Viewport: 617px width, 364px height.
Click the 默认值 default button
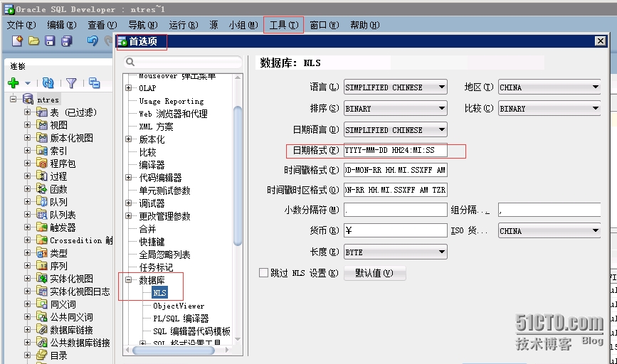(374, 273)
